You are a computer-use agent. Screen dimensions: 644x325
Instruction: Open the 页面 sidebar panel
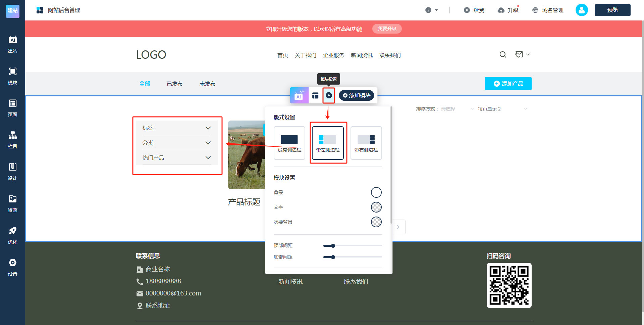12,108
